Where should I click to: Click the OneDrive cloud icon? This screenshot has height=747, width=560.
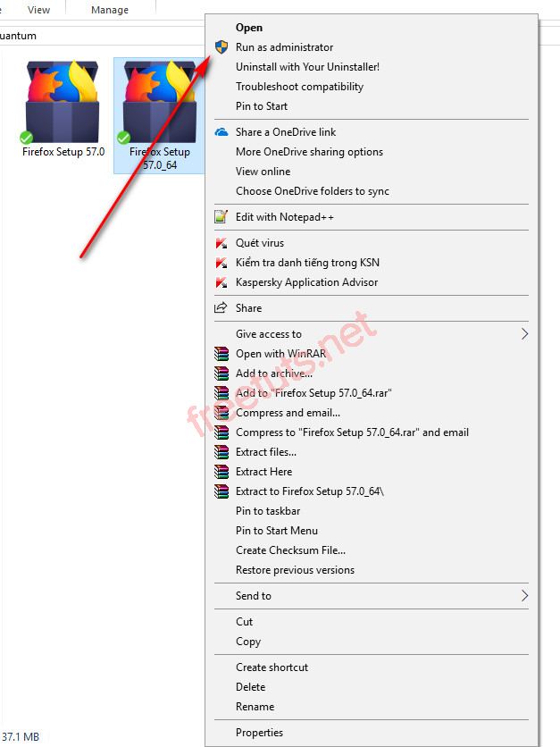point(221,132)
